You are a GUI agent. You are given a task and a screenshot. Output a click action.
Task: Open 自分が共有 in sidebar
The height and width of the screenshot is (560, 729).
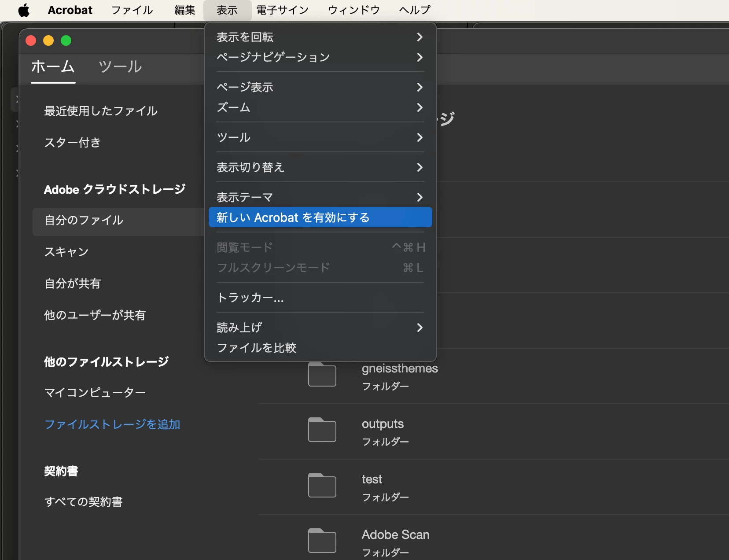click(x=73, y=284)
